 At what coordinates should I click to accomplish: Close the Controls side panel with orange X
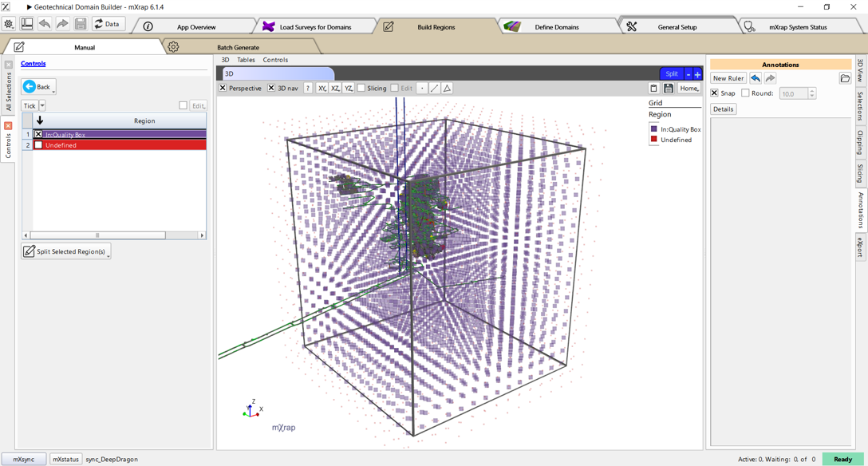(8, 125)
